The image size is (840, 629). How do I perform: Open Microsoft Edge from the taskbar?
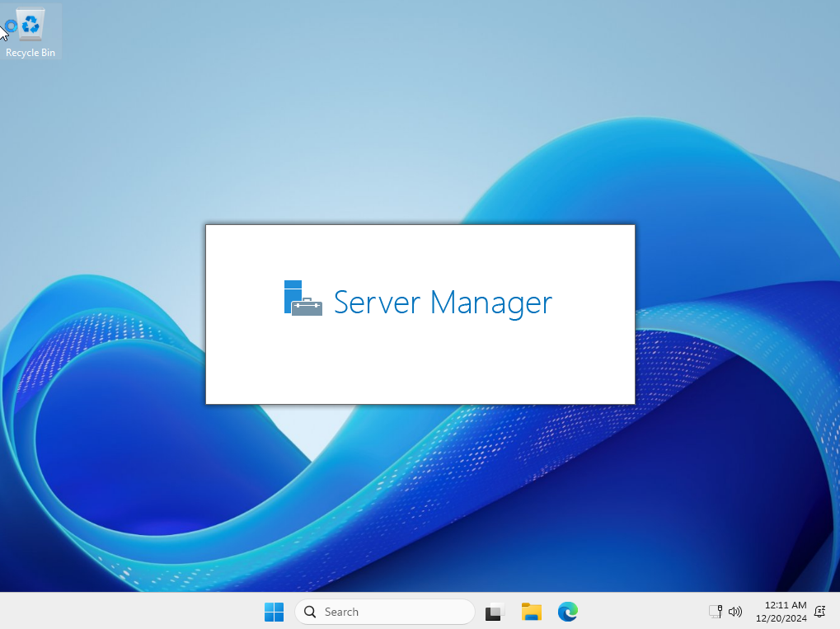click(x=567, y=612)
